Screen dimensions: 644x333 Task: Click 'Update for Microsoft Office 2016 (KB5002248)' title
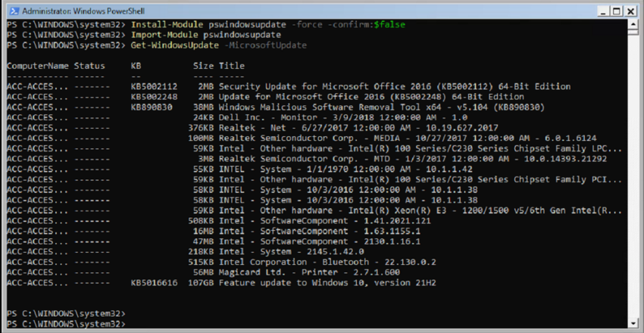pos(371,97)
